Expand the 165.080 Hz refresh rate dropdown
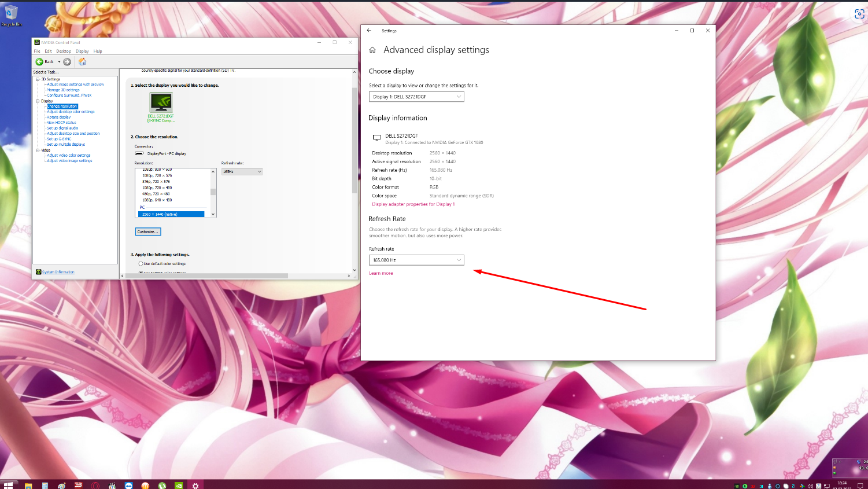Image resolution: width=868 pixels, height=489 pixels. click(x=416, y=260)
